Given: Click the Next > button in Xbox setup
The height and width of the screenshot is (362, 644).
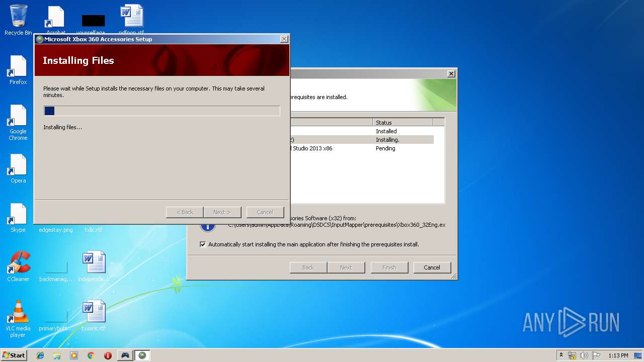Looking at the screenshot, I should pyautogui.click(x=222, y=212).
